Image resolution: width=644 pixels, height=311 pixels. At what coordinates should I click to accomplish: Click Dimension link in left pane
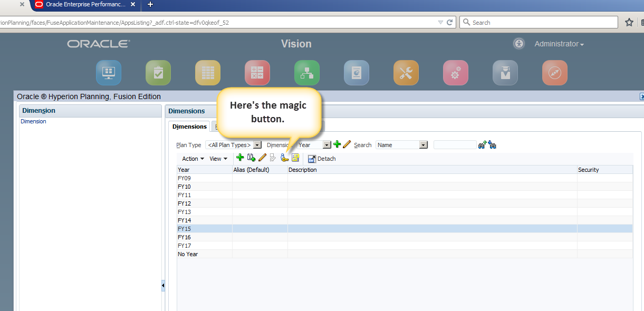pyautogui.click(x=33, y=121)
